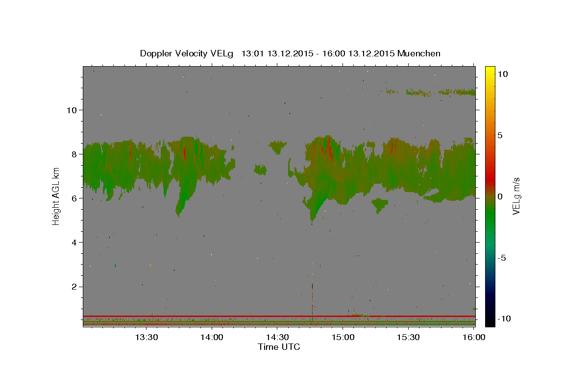This screenshot has height=392, width=588.
Task: Click the colorbar value -5 label
Action: pyautogui.click(x=501, y=258)
